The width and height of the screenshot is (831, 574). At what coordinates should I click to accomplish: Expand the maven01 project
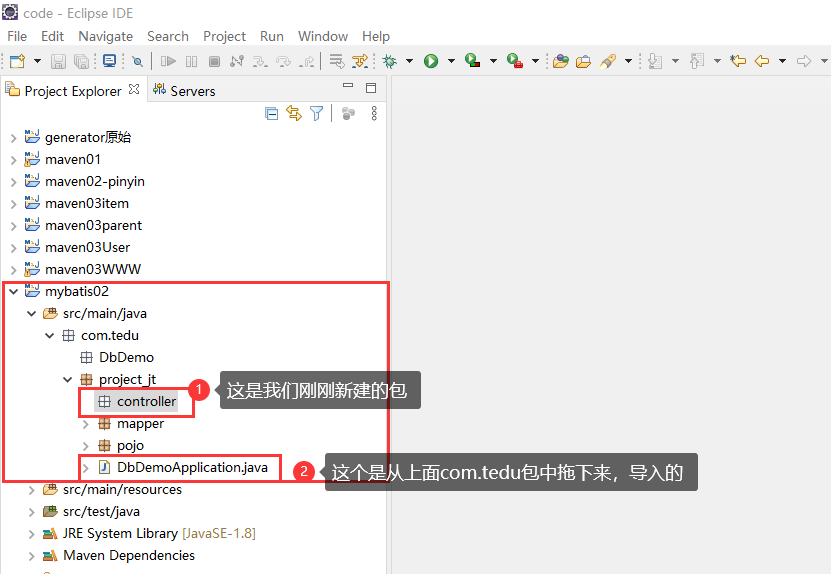[14, 160]
